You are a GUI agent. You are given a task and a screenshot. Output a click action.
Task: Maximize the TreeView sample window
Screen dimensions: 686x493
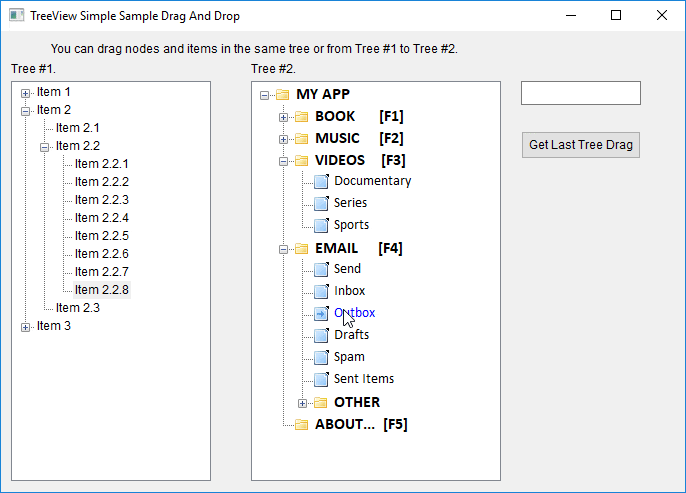pos(616,15)
